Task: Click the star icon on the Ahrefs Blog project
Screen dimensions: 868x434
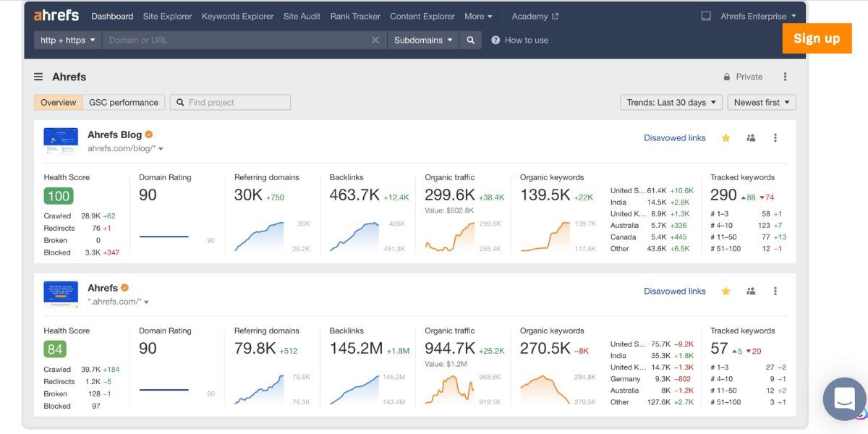Action: pyautogui.click(x=726, y=138)
